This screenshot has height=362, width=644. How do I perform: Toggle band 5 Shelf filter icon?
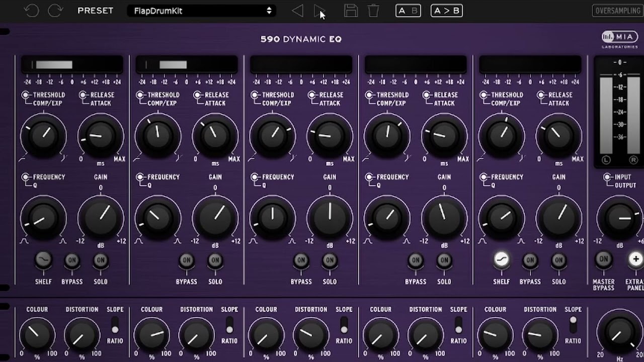tap(501, 259)
